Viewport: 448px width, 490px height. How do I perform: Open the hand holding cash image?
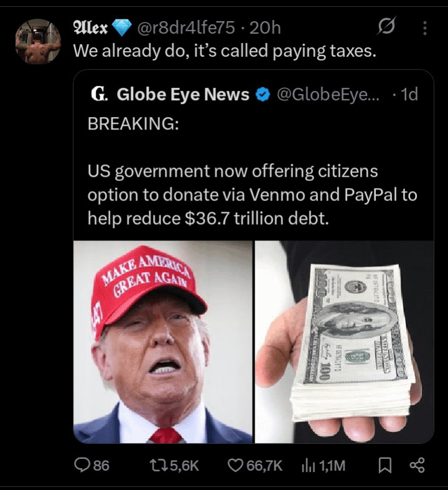[344, 342]
